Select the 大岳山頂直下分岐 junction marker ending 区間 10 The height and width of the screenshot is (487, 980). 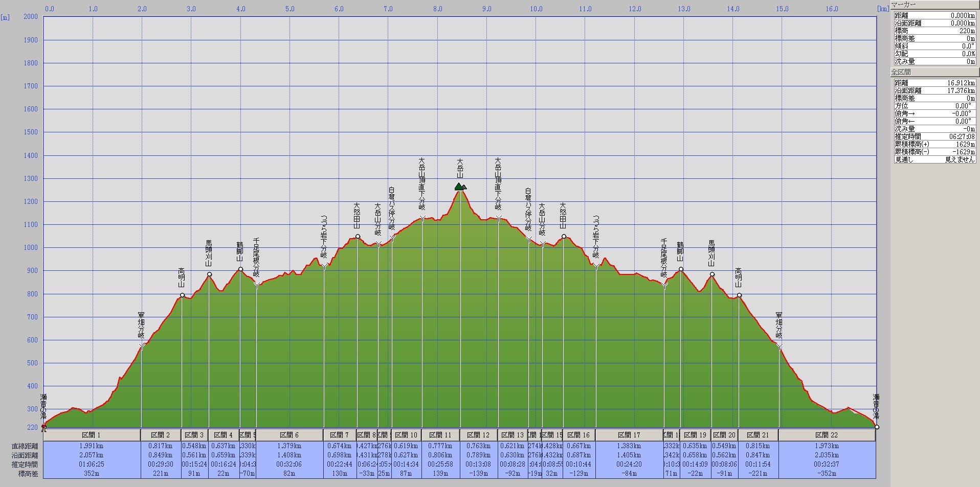coord(422,218)
